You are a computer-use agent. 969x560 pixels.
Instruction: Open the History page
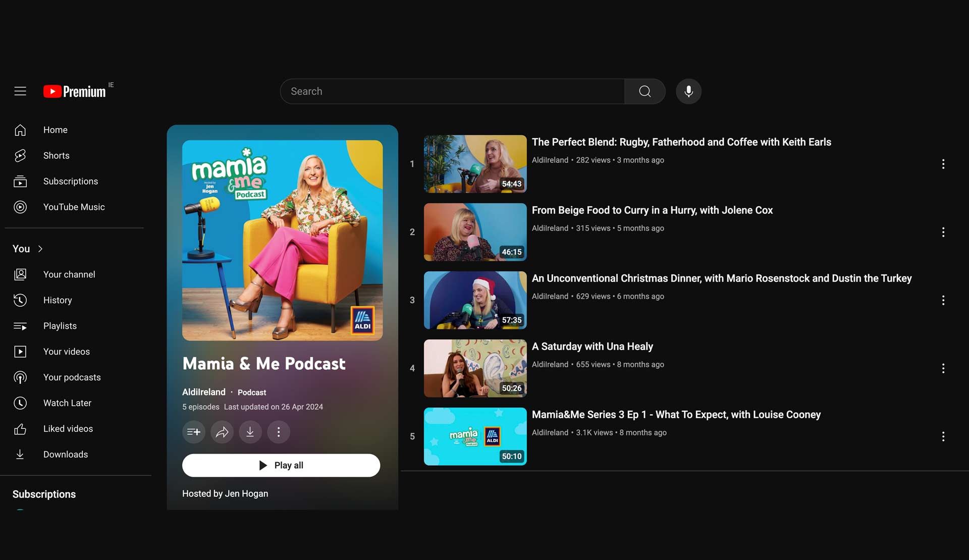coord(57,300)
